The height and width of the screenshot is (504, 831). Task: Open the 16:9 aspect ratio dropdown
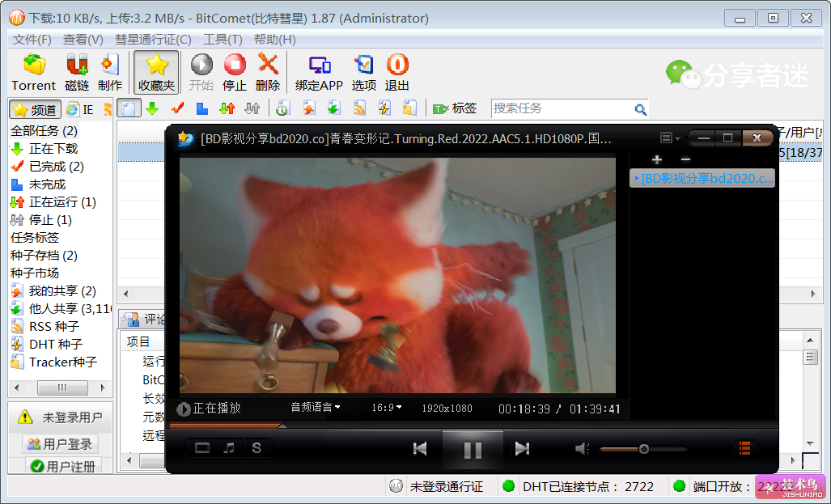[386, 408]
